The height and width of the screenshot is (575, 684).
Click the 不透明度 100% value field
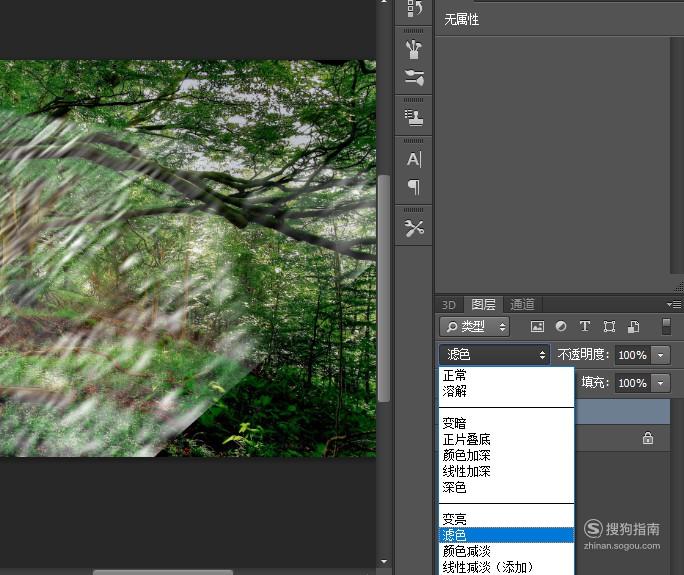(x=633, y=355)
